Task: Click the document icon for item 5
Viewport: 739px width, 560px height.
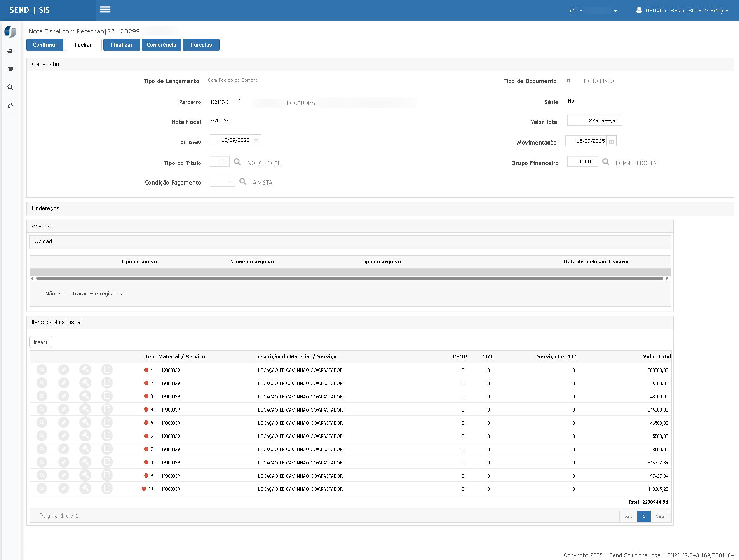Action: [107, 423]
